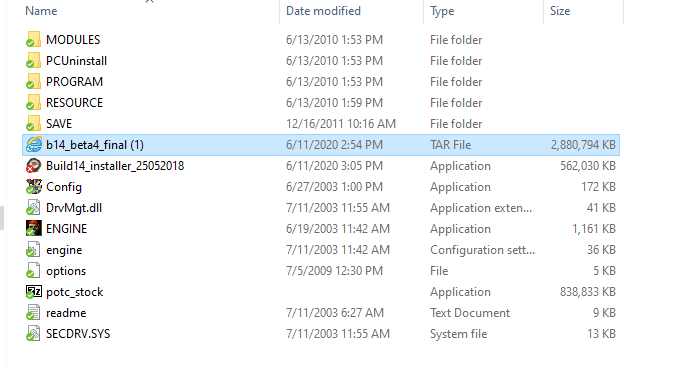
Task: Click the sort arrow above the Name column
Action: 149,1
